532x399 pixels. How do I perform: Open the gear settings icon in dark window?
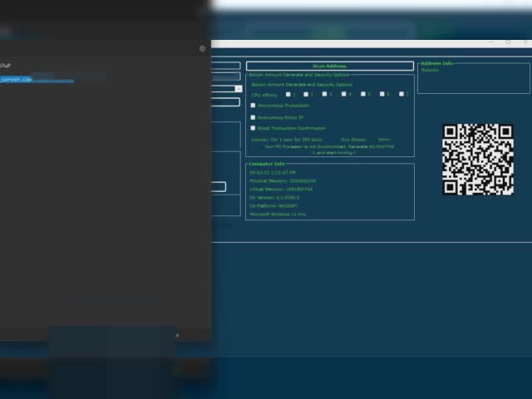click(x=202, y=48)
